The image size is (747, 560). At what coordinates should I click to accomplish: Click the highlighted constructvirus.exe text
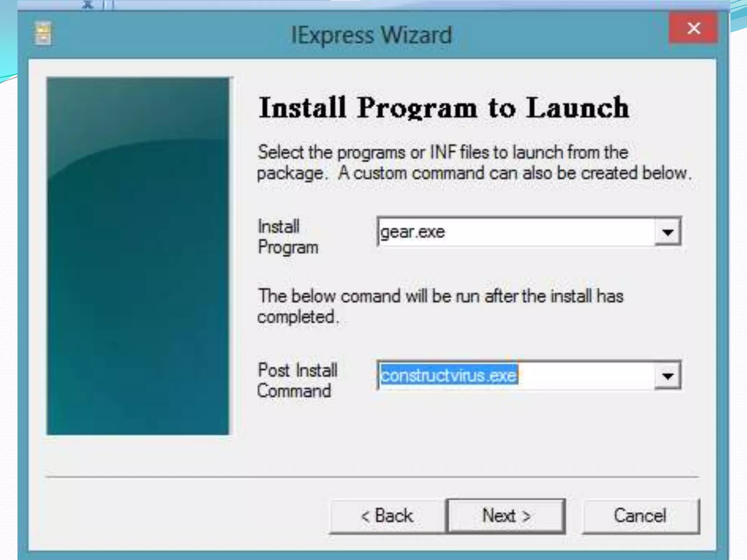[449, 376]
